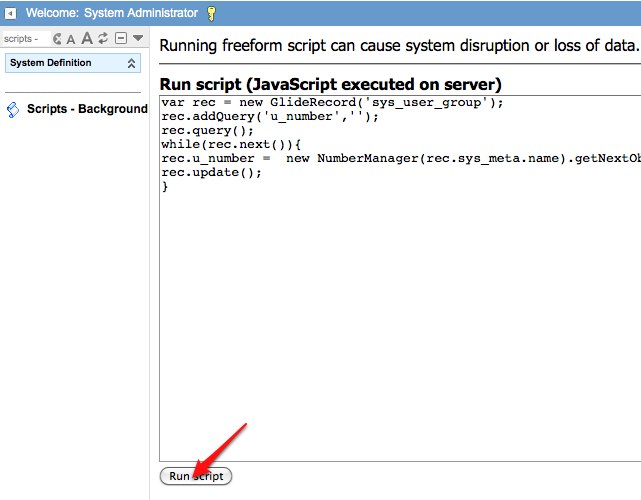This screenshot has height=500, width=641.
Task: Collapse all modules with the minus box icon
Action: (x=120, y=39)
